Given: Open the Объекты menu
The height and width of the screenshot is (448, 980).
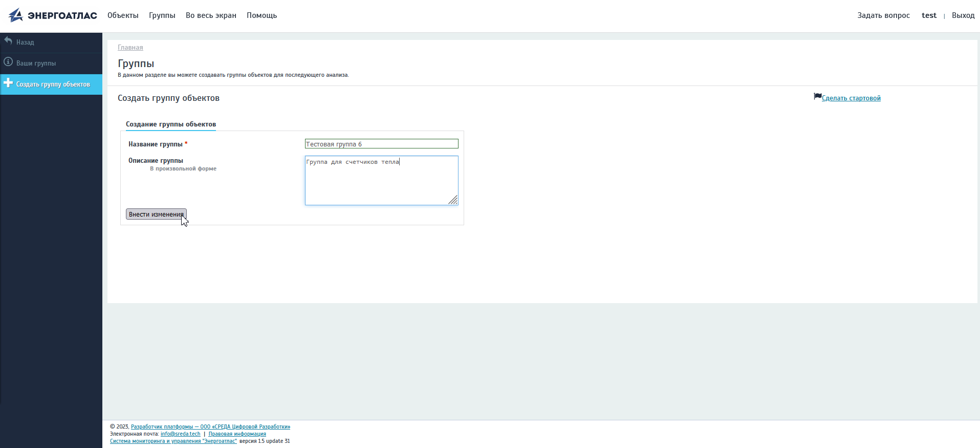Looking at the screenshot, I should coord(123,15).
